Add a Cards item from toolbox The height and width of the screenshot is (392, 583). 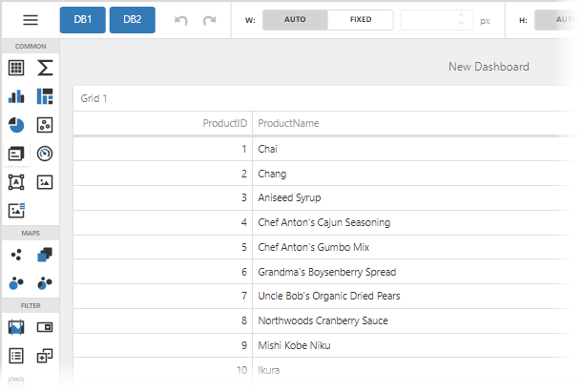pyautogui.click(x=16, y=154)
